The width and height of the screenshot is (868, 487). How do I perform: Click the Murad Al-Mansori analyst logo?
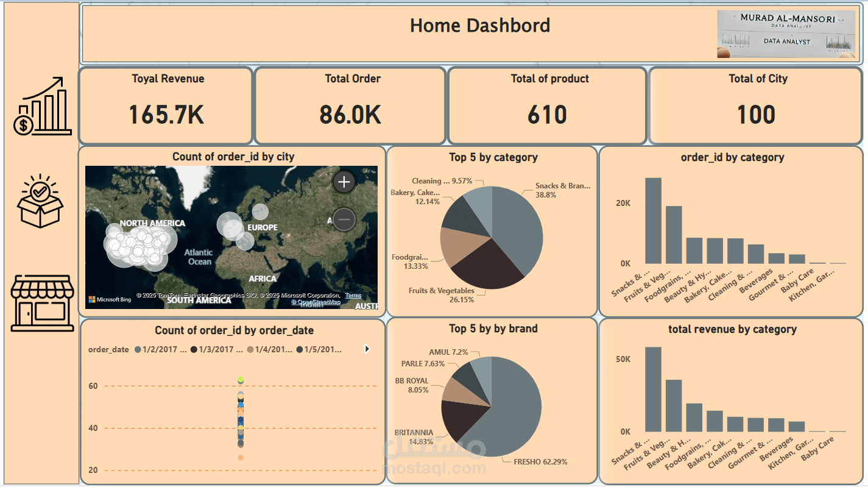[786, 34]
